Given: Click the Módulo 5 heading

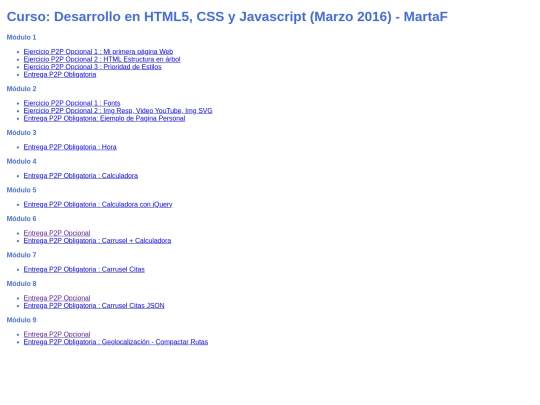Looking at the screenshot, I should click(x=21, y=190).
